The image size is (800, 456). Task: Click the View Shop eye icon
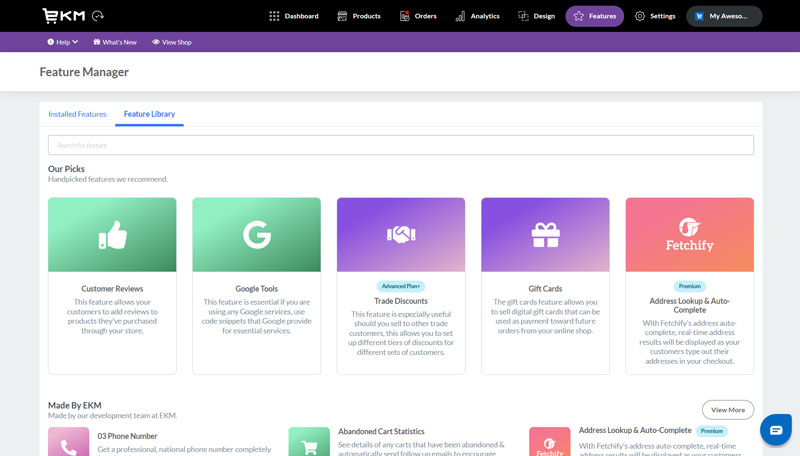point(156,42)
